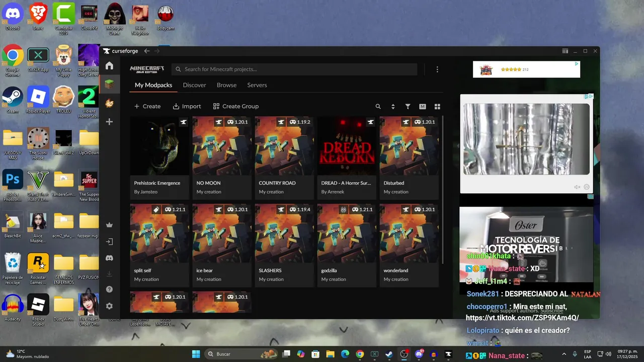Click the Import button
Image resolution: width=644 pixels, height=362 pixels.
click(x=187, y=107)
